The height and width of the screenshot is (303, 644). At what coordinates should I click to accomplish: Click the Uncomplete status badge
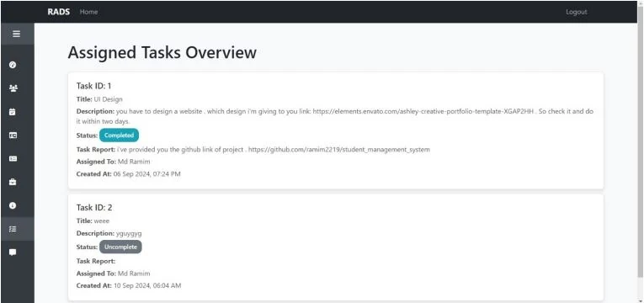click(120, 247)
